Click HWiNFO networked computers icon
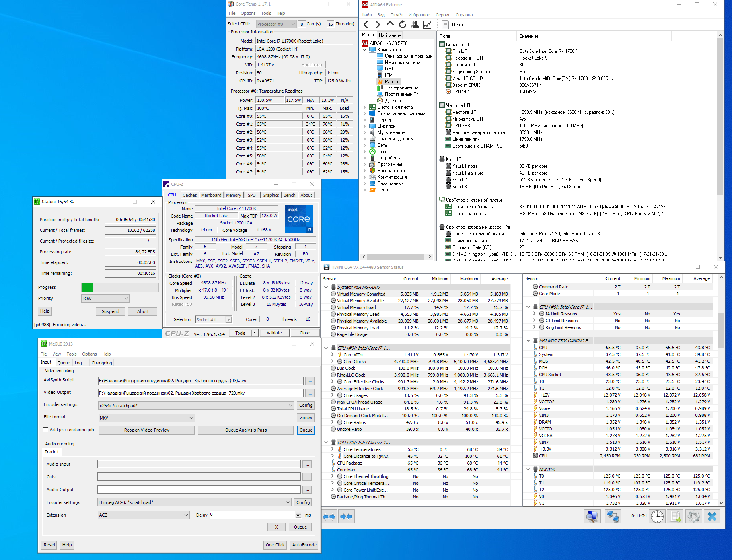This screenshot has height=560, width=732. click(x=613, y=516)
